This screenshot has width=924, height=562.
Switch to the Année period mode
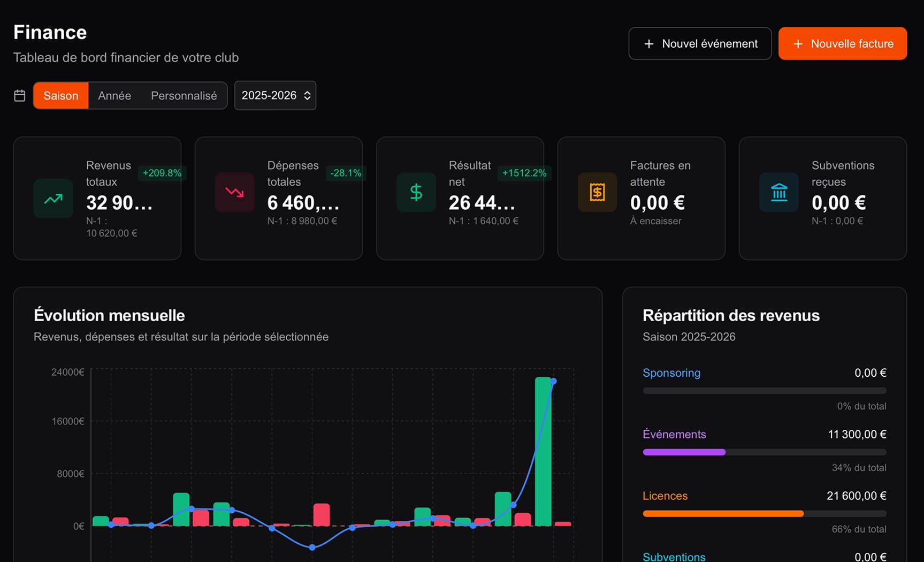114,95
